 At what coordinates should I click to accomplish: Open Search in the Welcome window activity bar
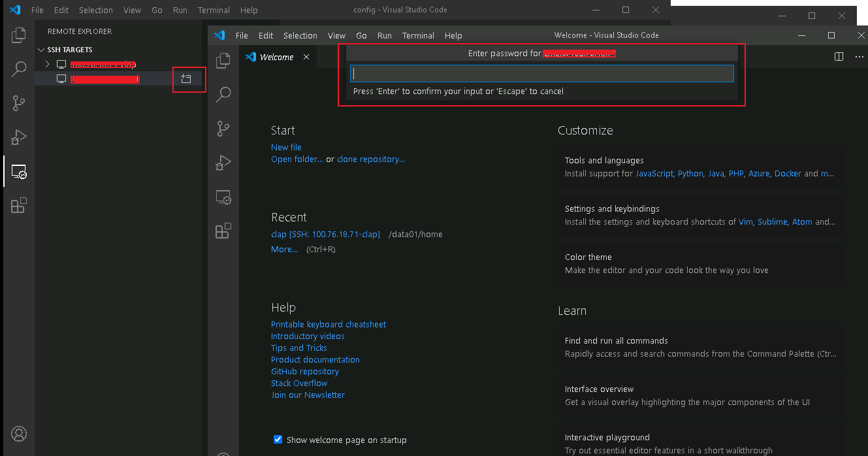223,94
